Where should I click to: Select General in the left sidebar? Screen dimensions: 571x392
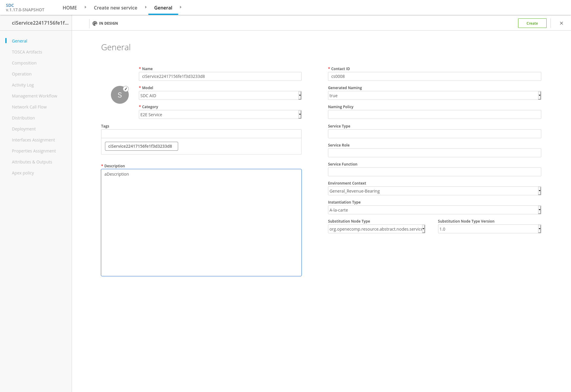click(x=19, y=41)
